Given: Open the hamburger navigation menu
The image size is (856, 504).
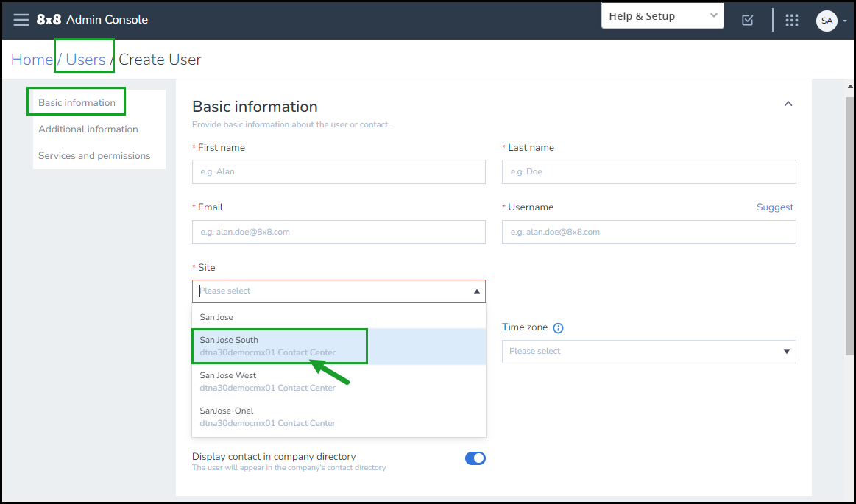Looking at the screenshot, I should 21,20.
